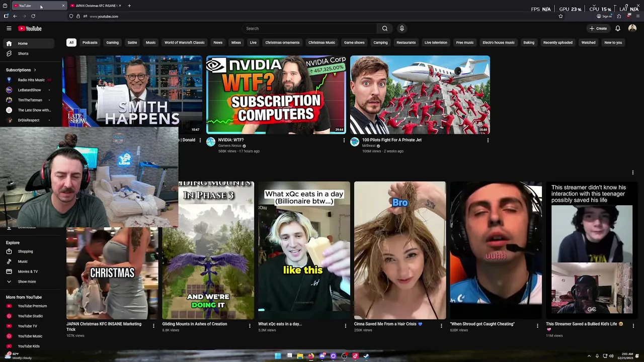The width and height of the screenshot is (644, 362).
Task: Click the search magnifier button
Action: point(385,29)
